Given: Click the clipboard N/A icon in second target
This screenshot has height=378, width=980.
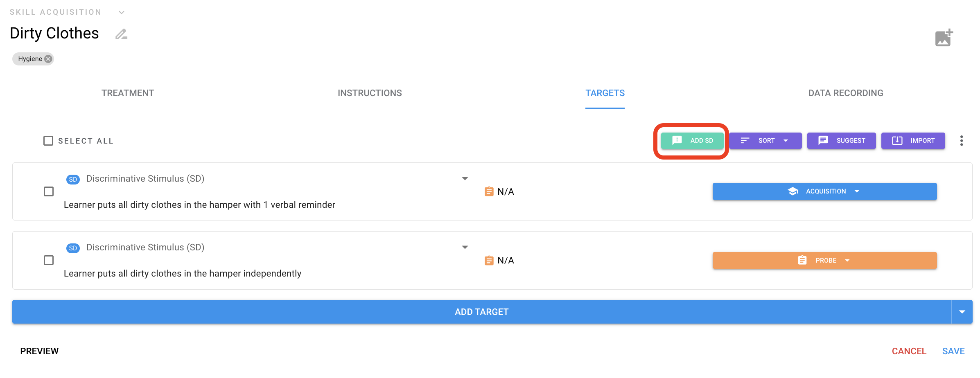Looking at the screenshot, I should pyautogui.click(x=489, y=260).
